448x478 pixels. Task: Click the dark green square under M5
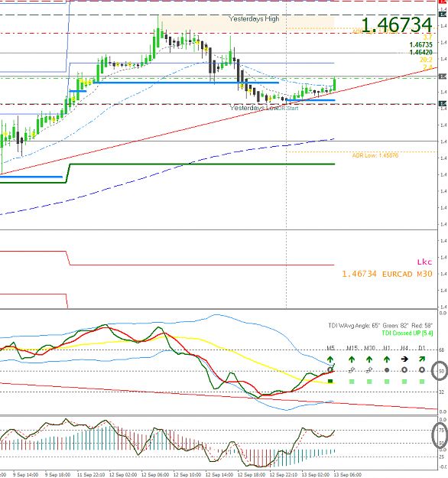tap(330, 382)
